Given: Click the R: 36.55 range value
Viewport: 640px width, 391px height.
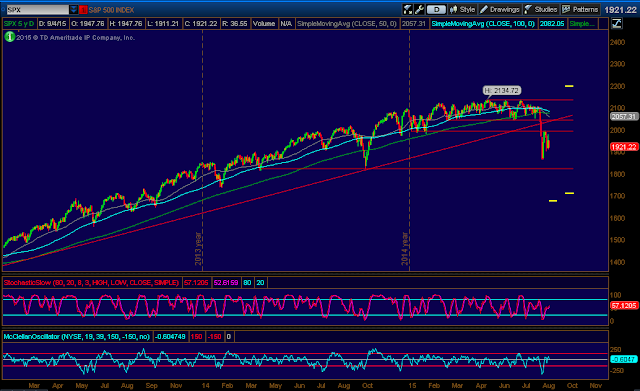Looking at the screenshot, I should click(235, 24).
